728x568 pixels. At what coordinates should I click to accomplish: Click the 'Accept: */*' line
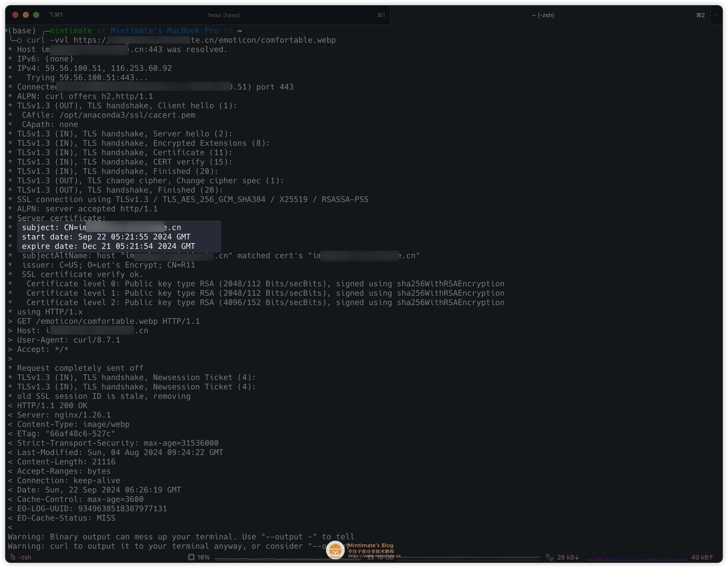[38, 349]
